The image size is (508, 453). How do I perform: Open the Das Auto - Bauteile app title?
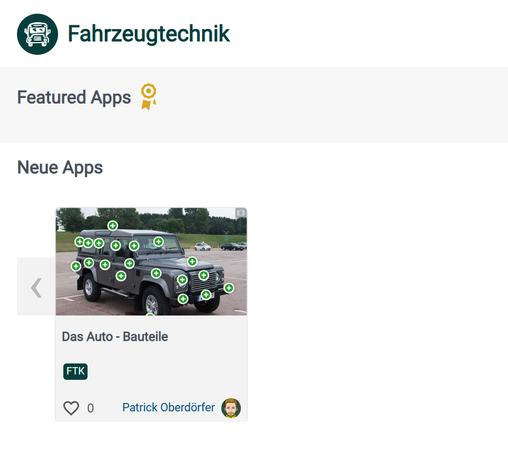point(115,337)
